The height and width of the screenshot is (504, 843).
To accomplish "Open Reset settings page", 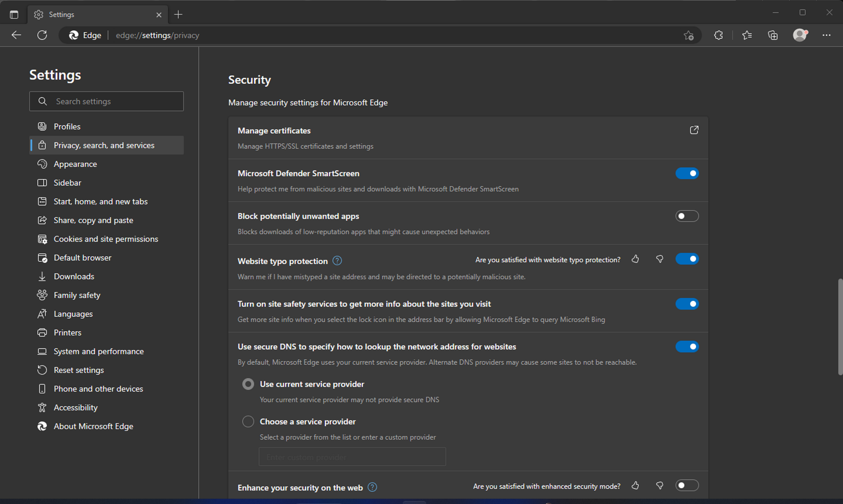I will (x=106, y=370).
